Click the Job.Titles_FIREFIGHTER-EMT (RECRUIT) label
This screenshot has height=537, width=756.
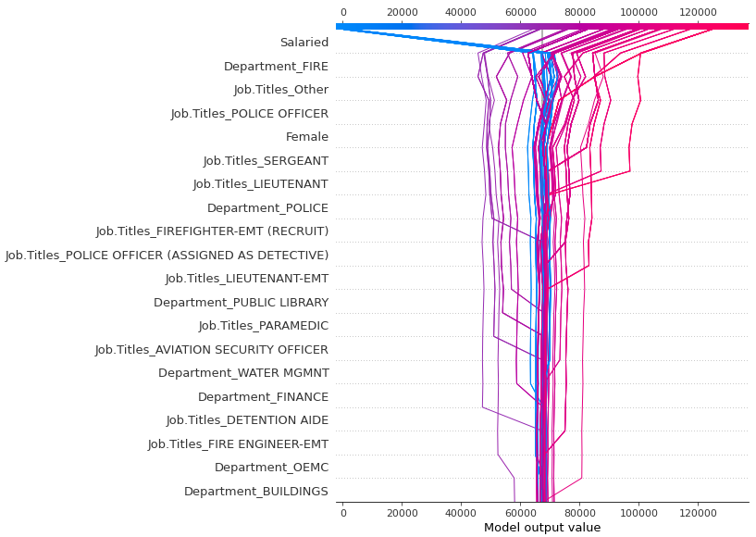click(212, 231)
